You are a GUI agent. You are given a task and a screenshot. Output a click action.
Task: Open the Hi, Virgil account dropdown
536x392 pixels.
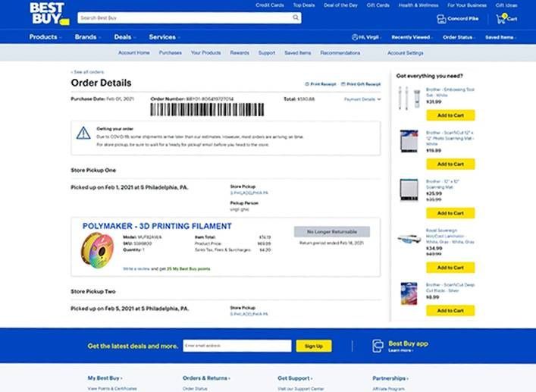pos(366,37)
